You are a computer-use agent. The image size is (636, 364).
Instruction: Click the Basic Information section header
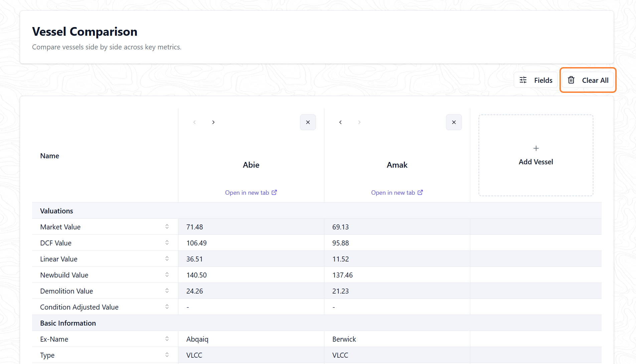click(x=317, y=323)
